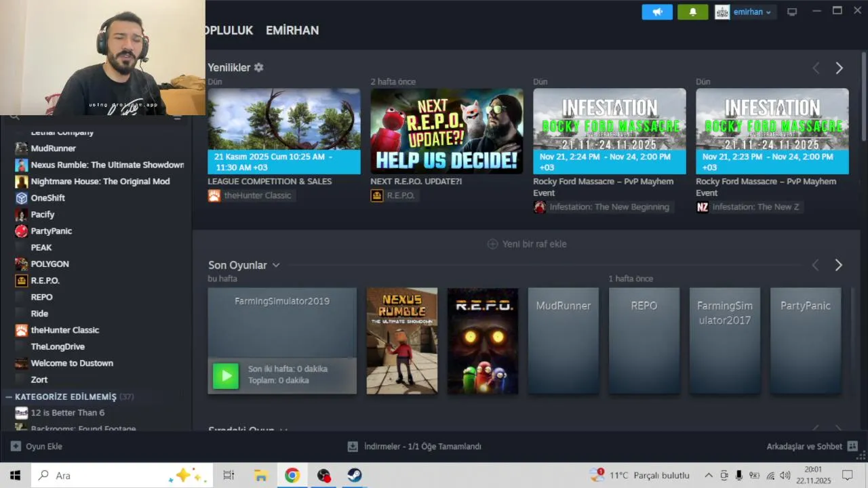The image size is (868, 488).
Task: Open Steam on taskbar
Action: click(x=355, y=475)
